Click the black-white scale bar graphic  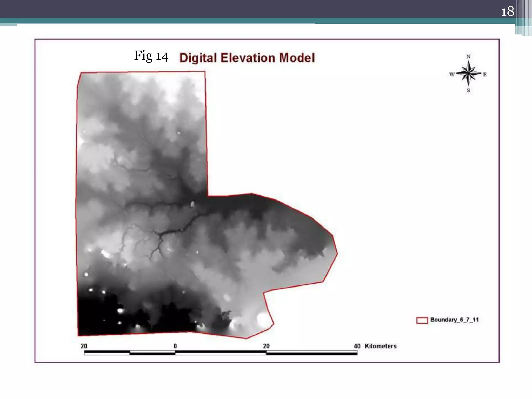click(221, 353)
